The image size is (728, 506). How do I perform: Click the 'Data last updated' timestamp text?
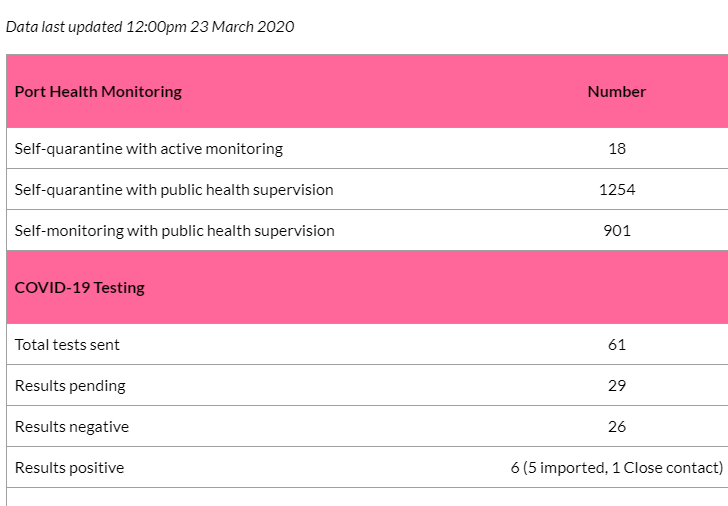pos(150,27)
